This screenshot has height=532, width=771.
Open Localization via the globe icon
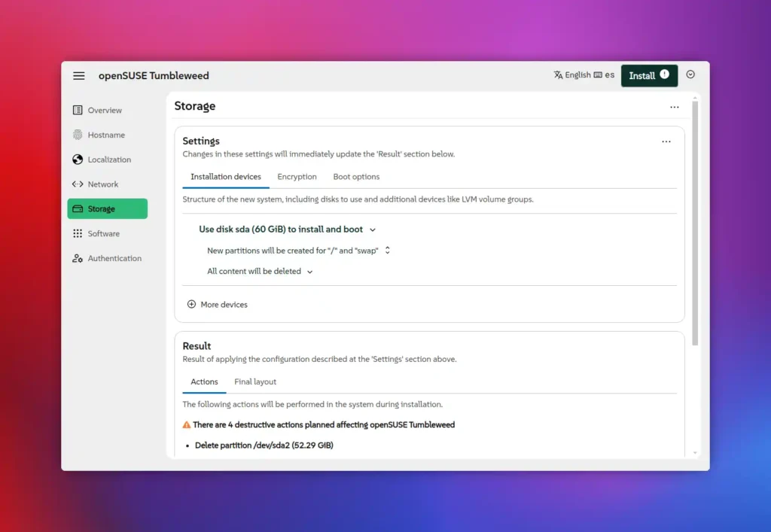(78, 159)
